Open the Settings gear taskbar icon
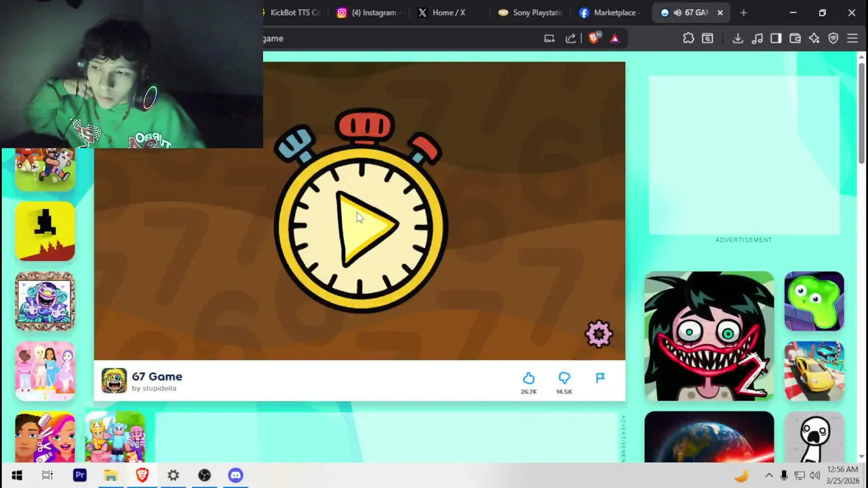This screenshot has height=488, width=868. (173, 476)
